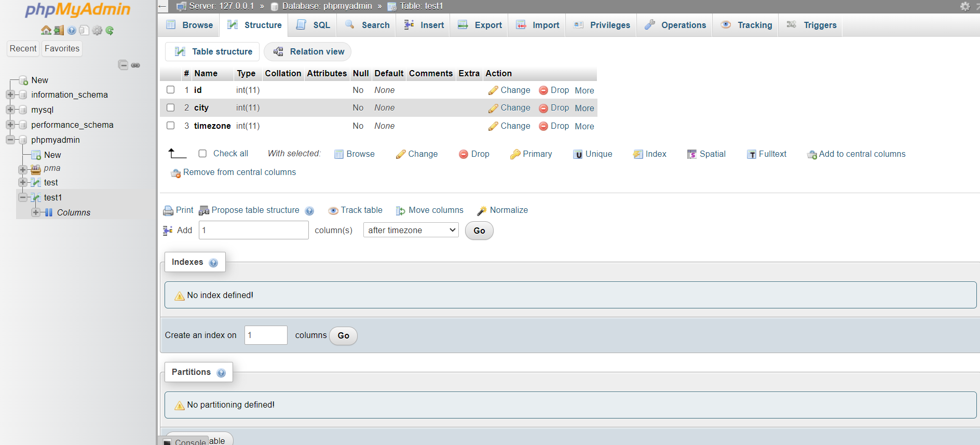Open navigation panel settings gear icon
The image size is (980, 445).
pos(97,31)
